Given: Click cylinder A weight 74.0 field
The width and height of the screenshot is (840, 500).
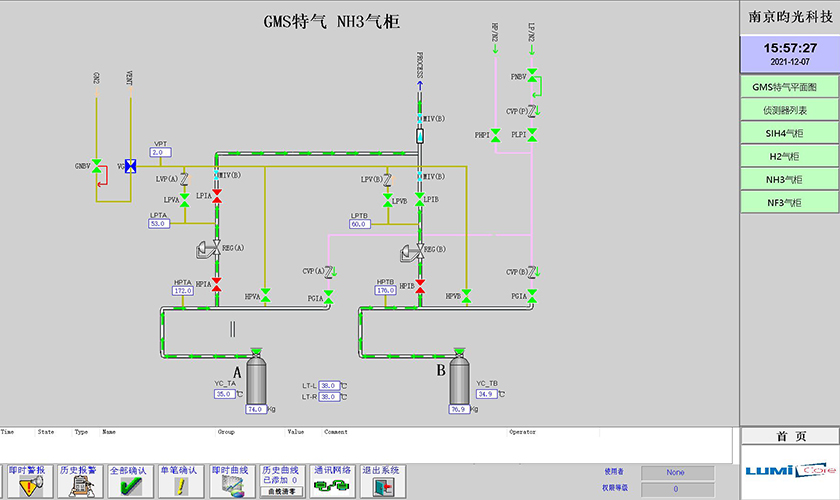Looking at the screenshot, I should tap(256, 409).
